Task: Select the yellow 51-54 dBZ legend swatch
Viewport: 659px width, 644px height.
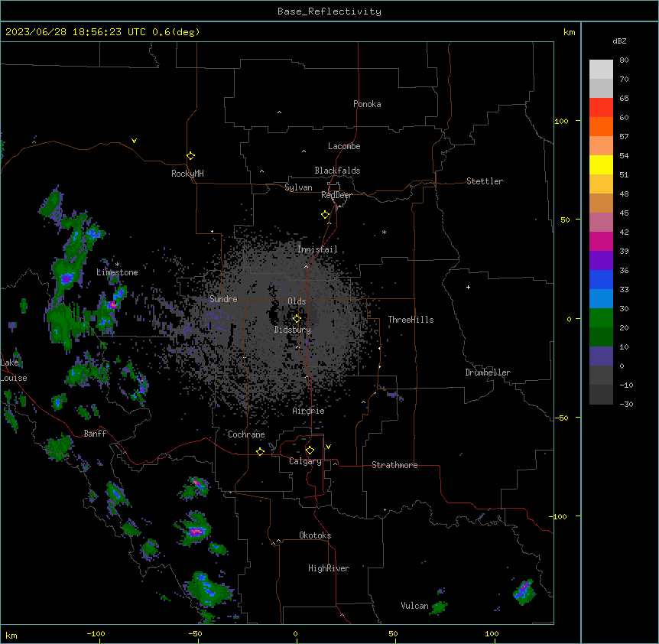Action: pyautogui.click(x=601, y=164)
